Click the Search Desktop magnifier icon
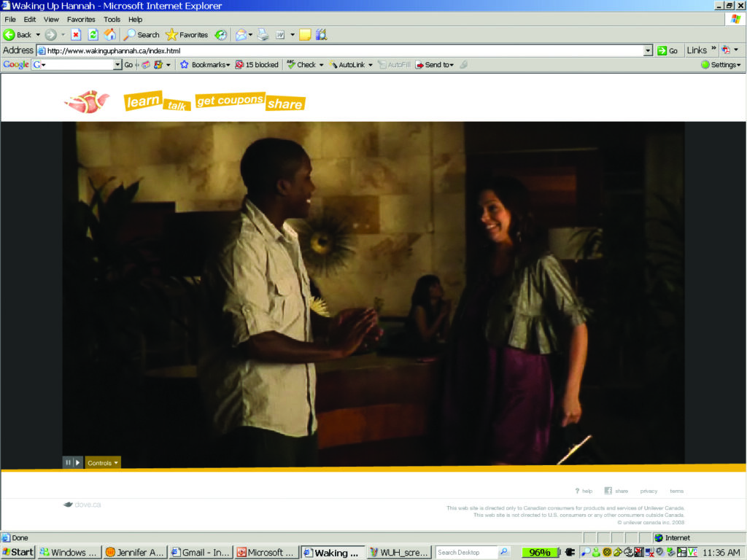747x560 pixels. point(504,552)
